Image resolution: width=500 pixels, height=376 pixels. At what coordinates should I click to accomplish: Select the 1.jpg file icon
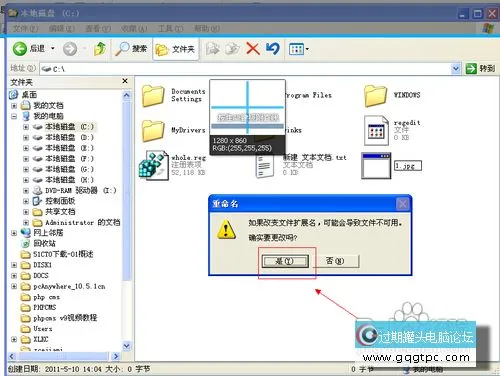(x=376, y=166)
